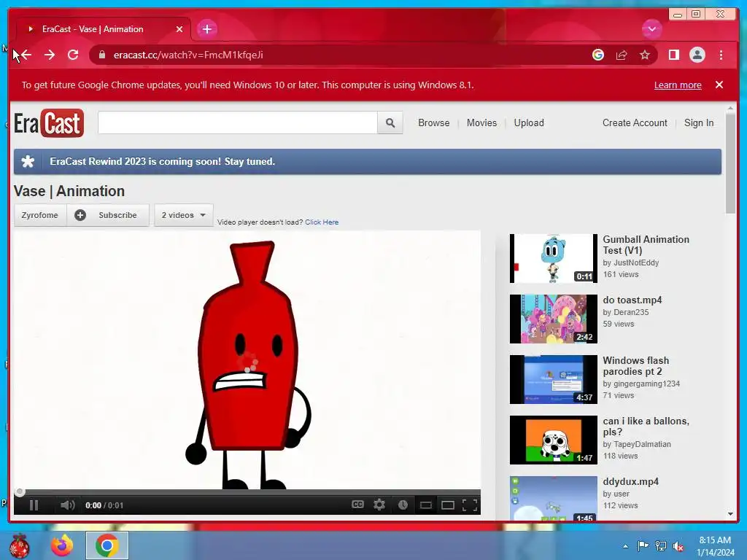Pause the video
This screenshot has height=560, width=747.
pos(34,505)
